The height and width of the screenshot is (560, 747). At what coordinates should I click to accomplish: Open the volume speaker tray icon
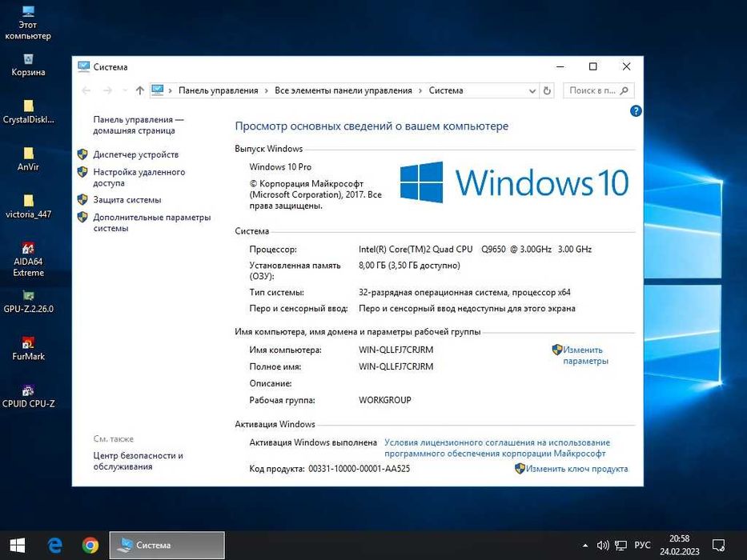[603, 546]
